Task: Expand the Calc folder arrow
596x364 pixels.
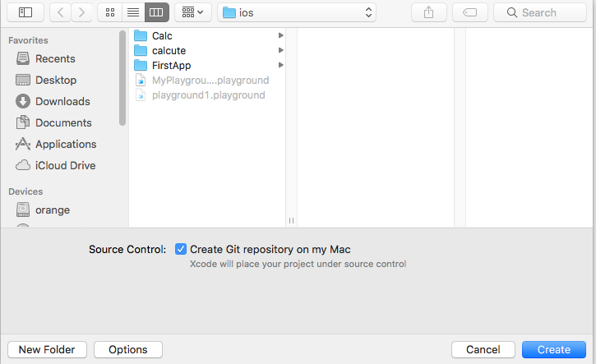Action: click(280, 35)
